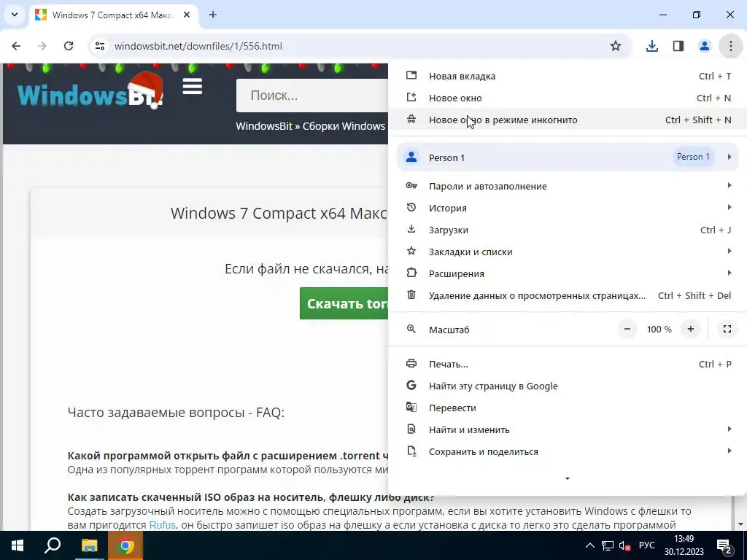Image resolution: width=747 pixels, height=560 pixels.
Task: Choose Найти эту страницу в Google
Action: click(568, 386)
